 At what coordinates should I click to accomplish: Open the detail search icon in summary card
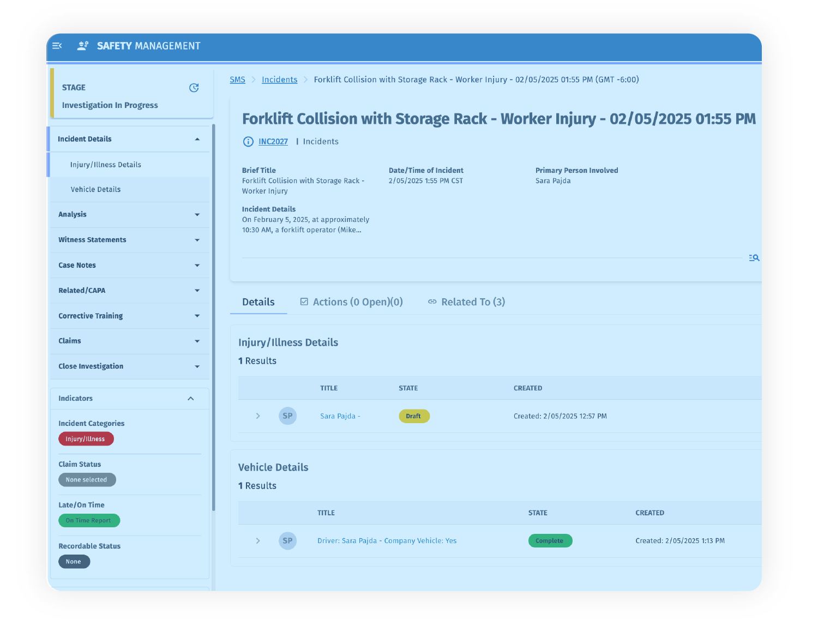754,258
